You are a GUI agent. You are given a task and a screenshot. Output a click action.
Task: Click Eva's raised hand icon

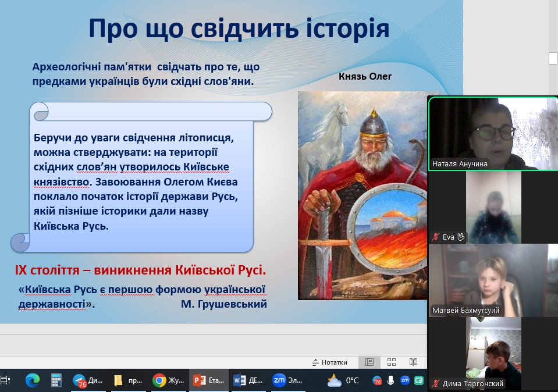pos(461,237)
